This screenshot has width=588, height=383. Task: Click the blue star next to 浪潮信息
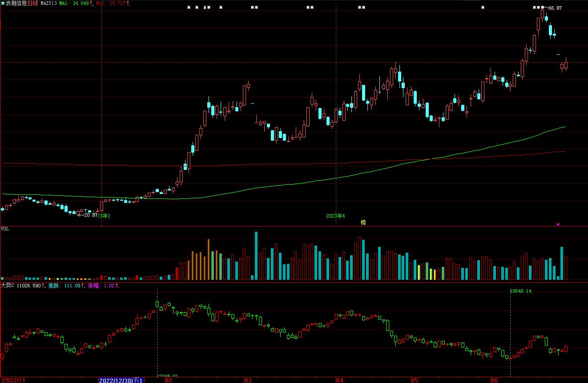coord(3,3)
